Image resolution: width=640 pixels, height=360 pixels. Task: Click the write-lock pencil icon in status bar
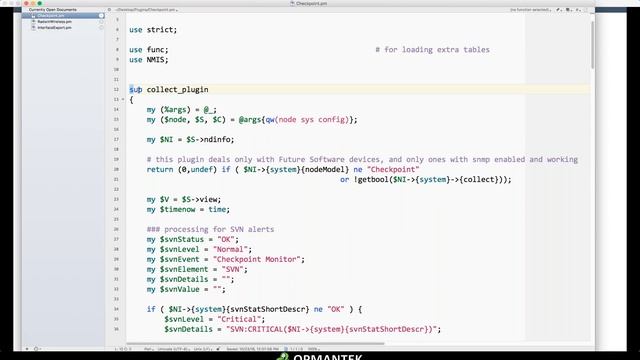[x=218, y=349]
